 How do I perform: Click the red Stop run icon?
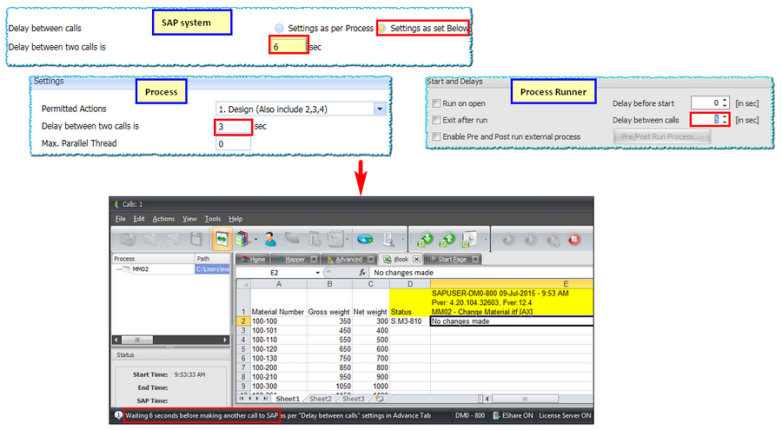[x=574, y=239]
